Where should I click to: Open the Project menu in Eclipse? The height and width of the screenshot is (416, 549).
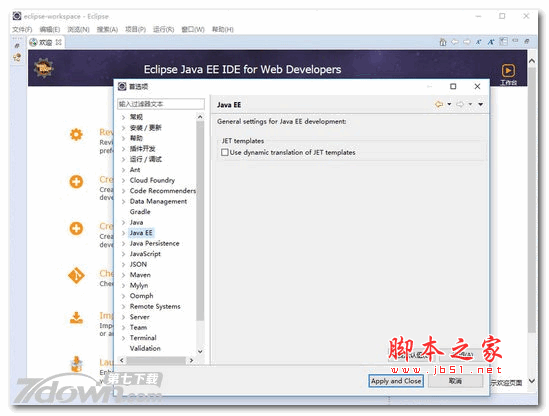(135, 29)
